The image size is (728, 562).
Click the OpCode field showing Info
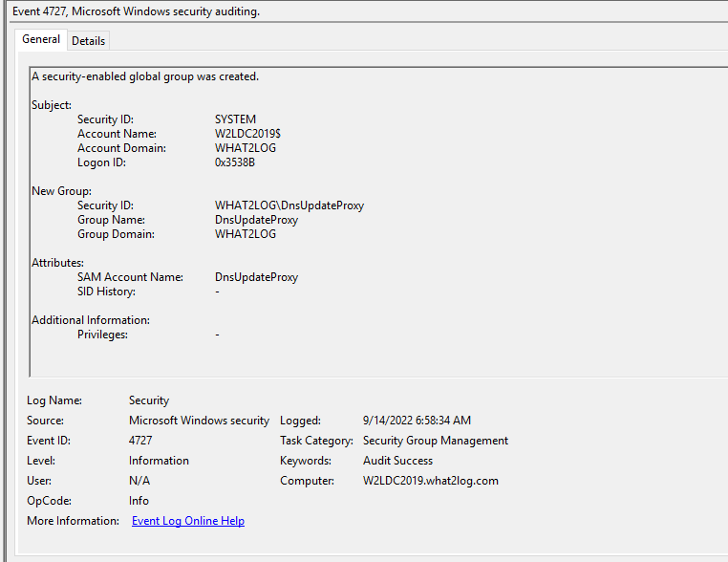coord(140,501)
